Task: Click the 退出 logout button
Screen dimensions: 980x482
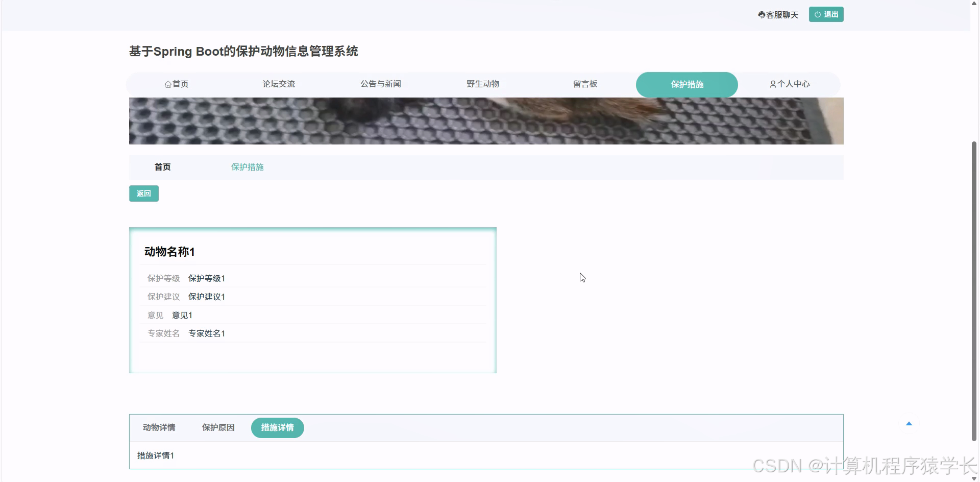Action: pyautogui.click(x=826, y=14)
